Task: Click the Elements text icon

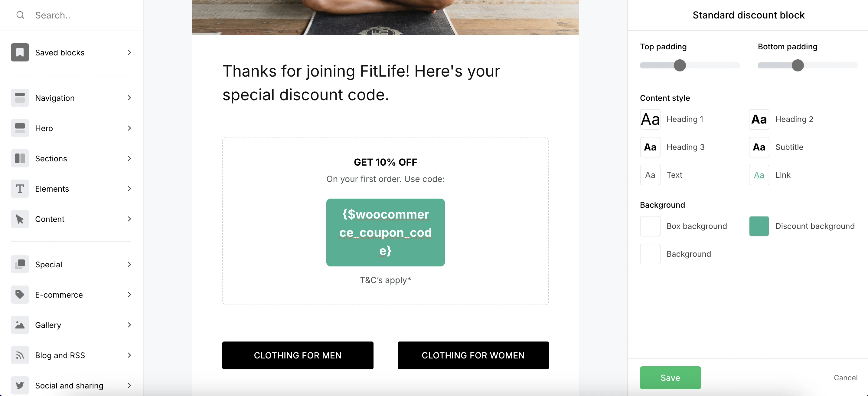Action: (20, 189)
